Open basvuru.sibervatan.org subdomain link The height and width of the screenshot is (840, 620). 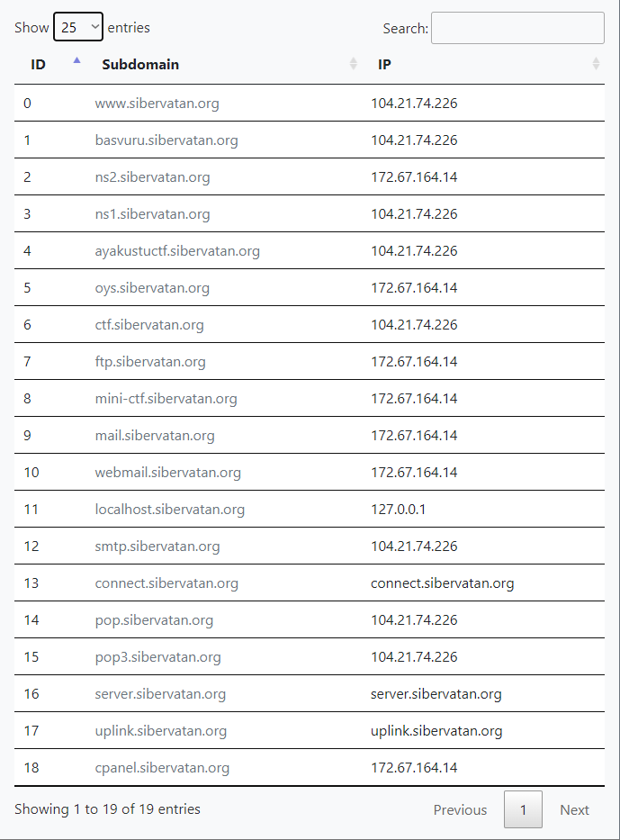click(x=166, y=140)
